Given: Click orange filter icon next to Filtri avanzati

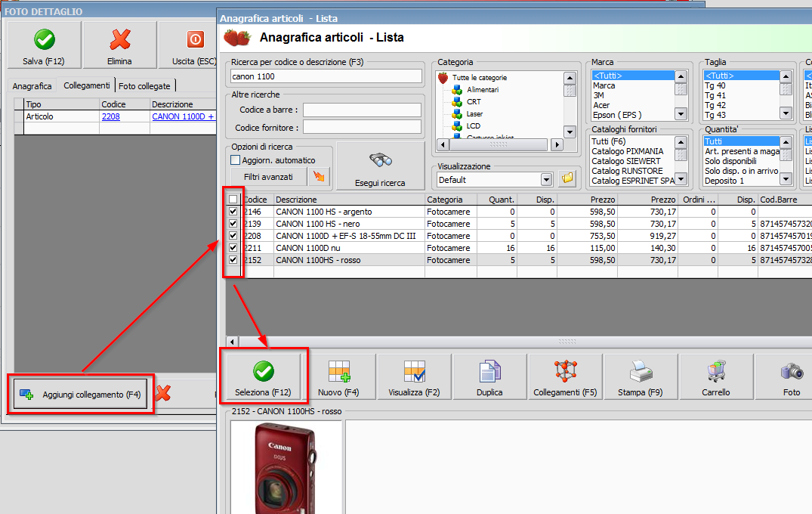Looking at the screenshot, I should (x=319, y=177).
